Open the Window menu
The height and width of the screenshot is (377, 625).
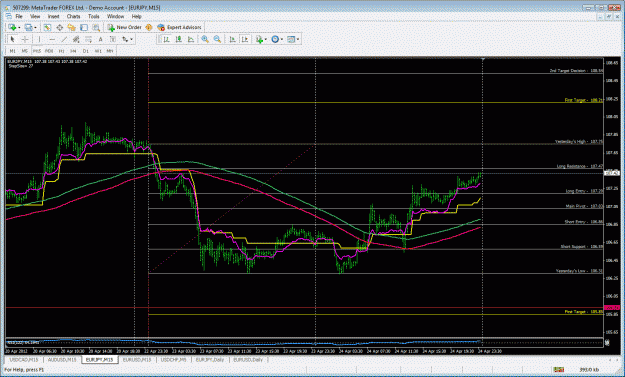tap(116, 16)
